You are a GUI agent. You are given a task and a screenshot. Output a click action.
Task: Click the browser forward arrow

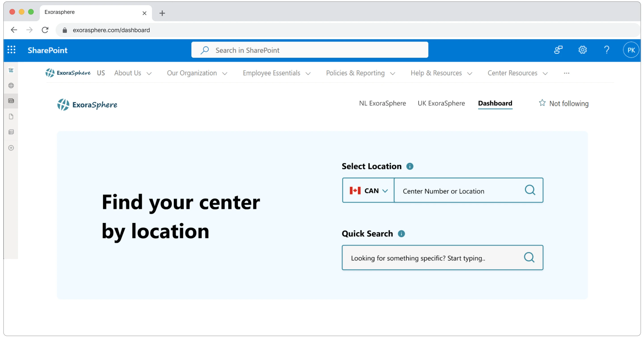(30, 30)
